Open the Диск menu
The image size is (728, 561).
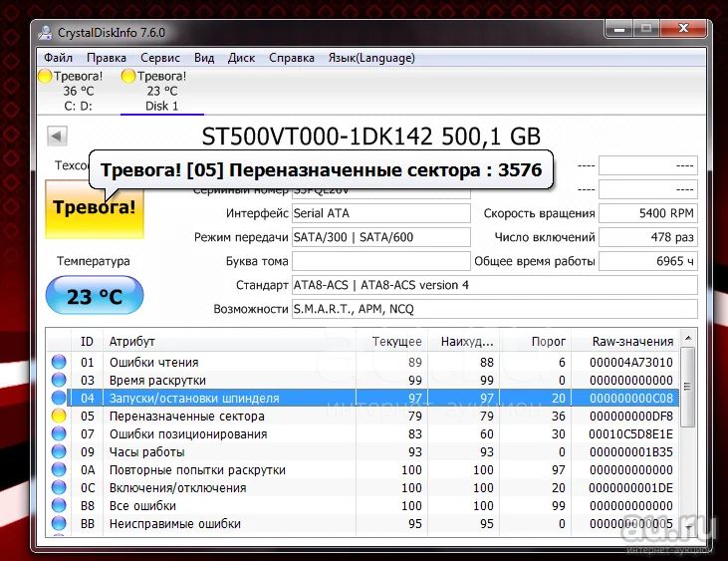tap(241, 58)
